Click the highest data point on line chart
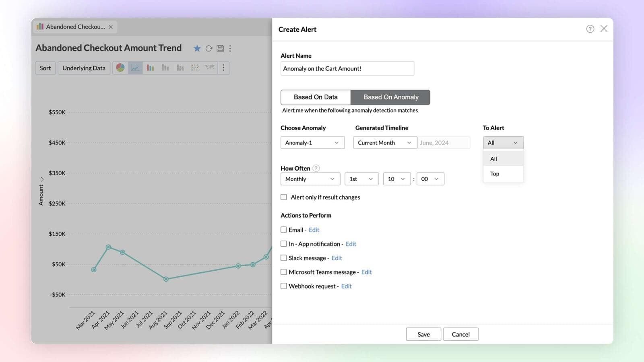 pos(108,247)
